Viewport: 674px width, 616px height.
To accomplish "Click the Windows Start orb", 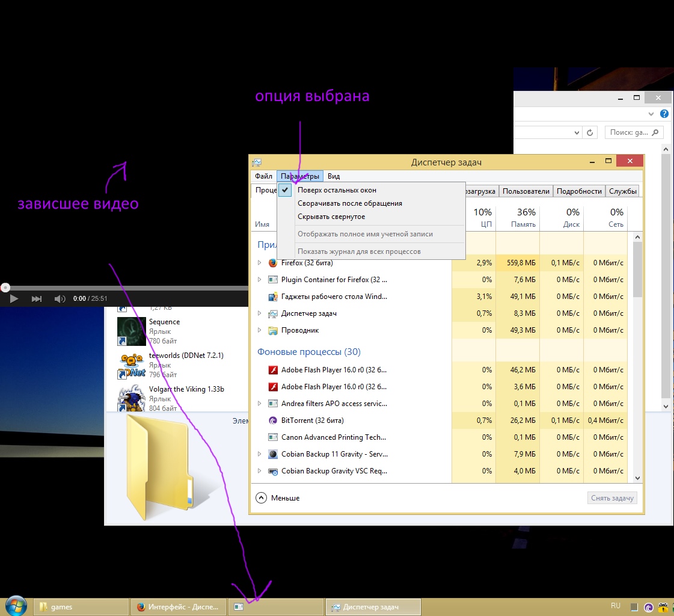I will (15, 606).
